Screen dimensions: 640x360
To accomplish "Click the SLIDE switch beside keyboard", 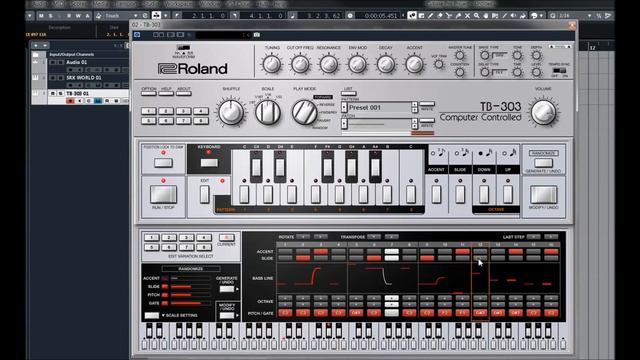I will coord(460,194).
